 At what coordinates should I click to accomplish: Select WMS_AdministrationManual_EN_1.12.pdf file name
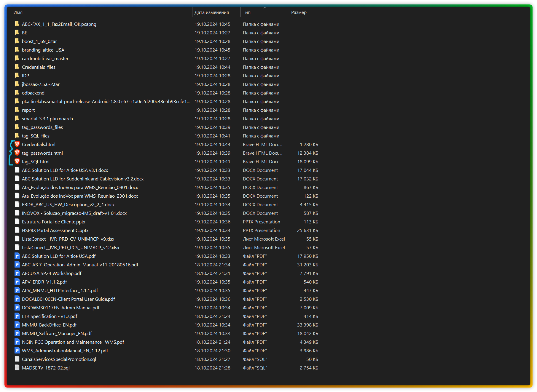coord(65,351)
